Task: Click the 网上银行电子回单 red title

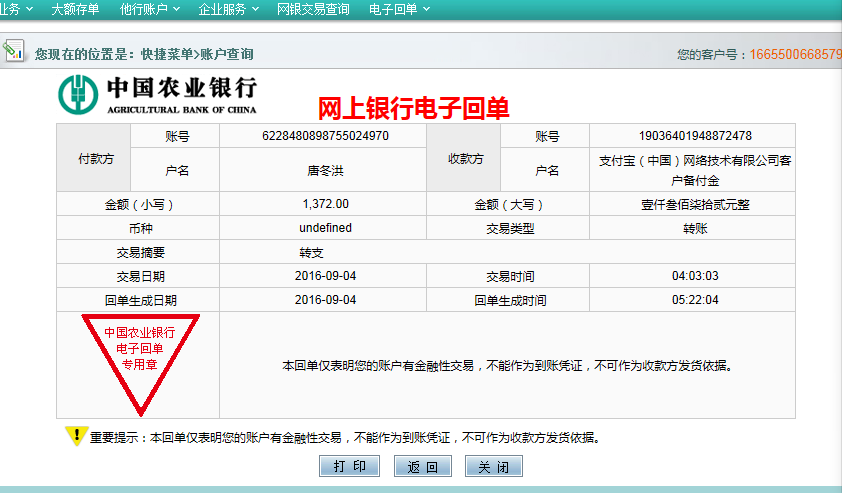Action: (x=413, y=108)
